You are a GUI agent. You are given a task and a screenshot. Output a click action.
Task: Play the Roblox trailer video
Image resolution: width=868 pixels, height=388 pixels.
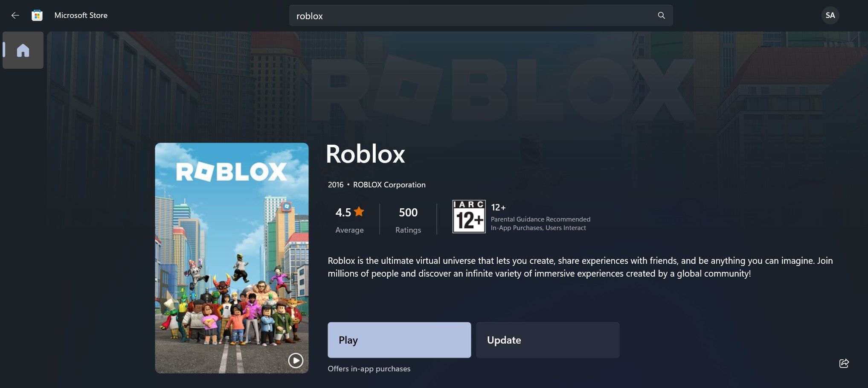coord(295,360)
